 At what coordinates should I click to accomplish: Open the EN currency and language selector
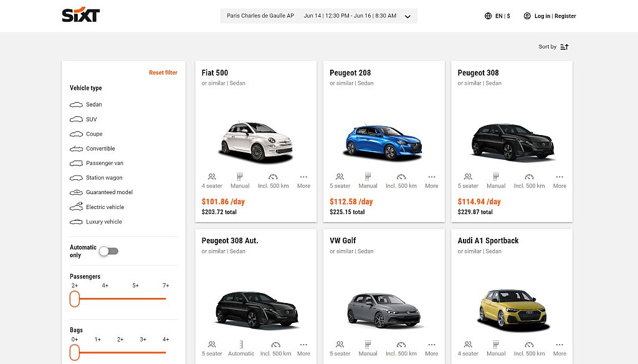(x=498, y=16)
